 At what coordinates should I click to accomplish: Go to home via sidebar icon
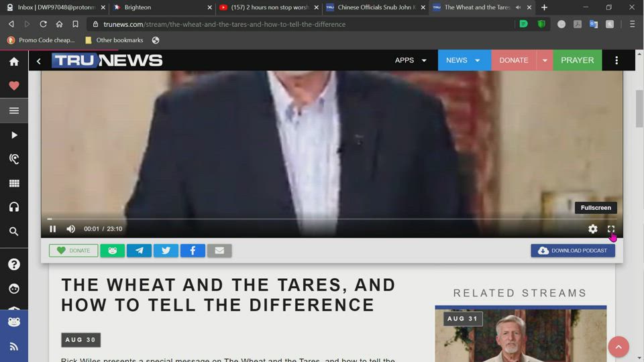(x=14, y=62)
